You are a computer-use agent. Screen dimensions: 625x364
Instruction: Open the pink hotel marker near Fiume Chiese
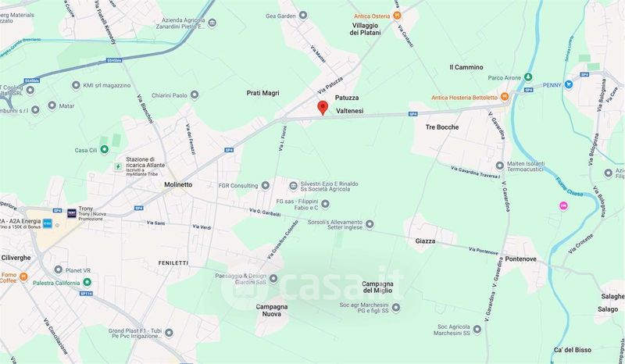563,205
